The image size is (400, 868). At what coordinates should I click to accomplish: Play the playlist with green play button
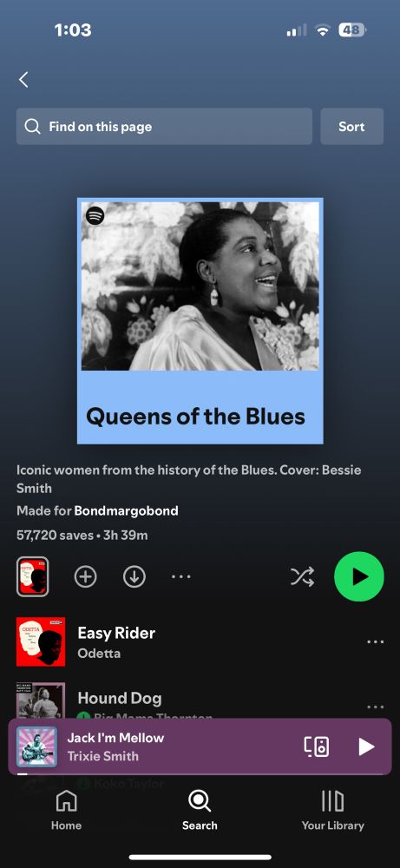pos(359,576)
